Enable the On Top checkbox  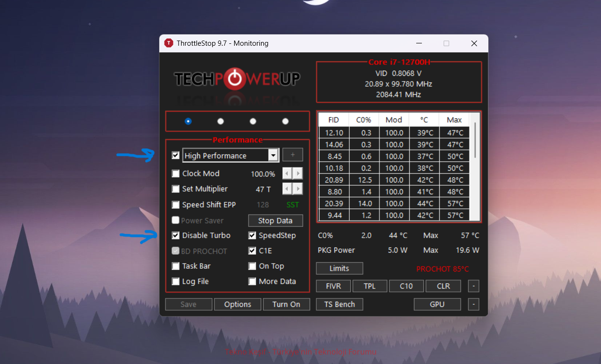click(252, 266)
